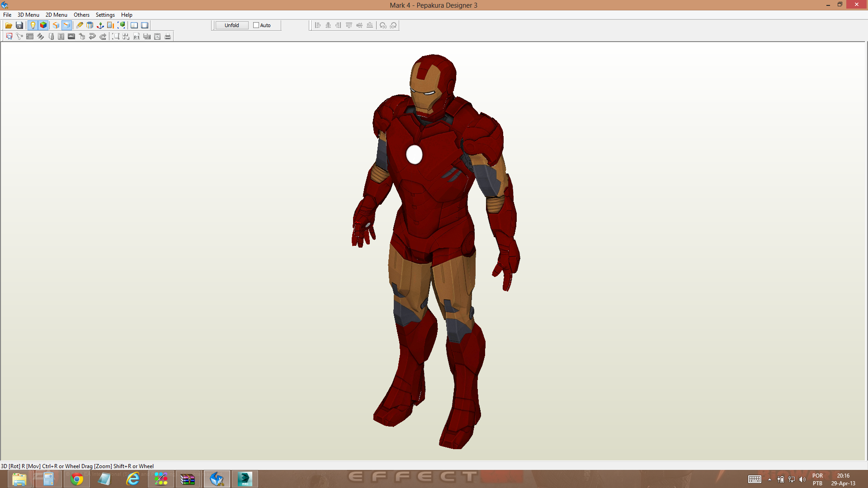868x488 pixels.
Task: Toggle the highlighted white cube view mode
Action: tap(67, 25)
